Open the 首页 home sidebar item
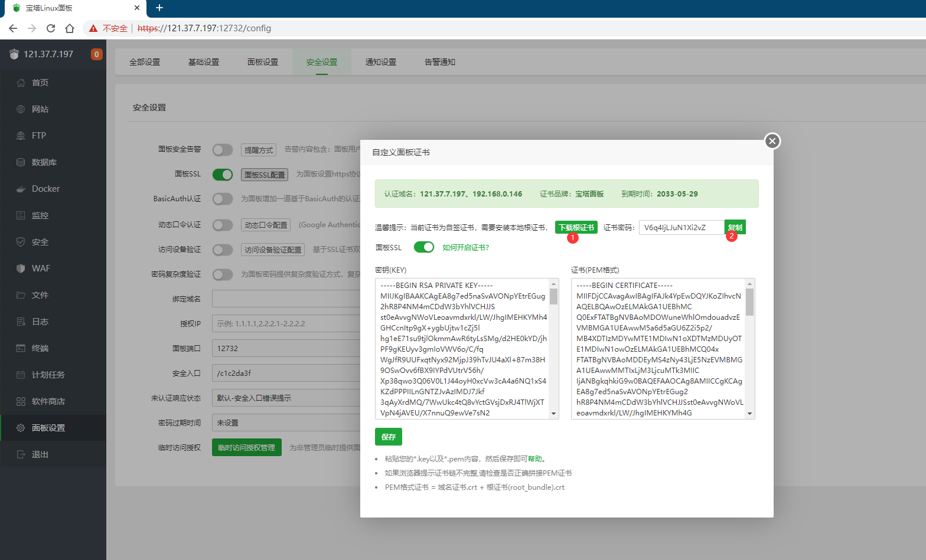Image resolution: width=926 pixels, height=560 pixels. click(53, 83)
